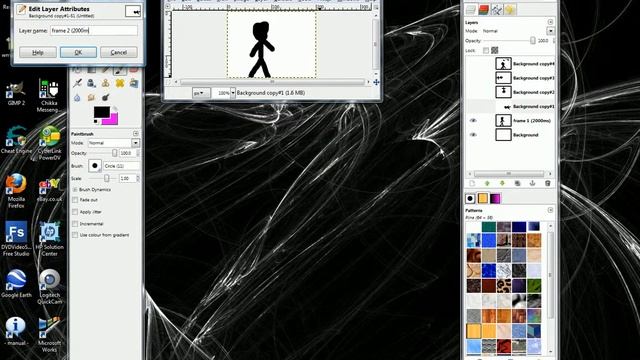Expand the Brush Dynamics section

75,190
